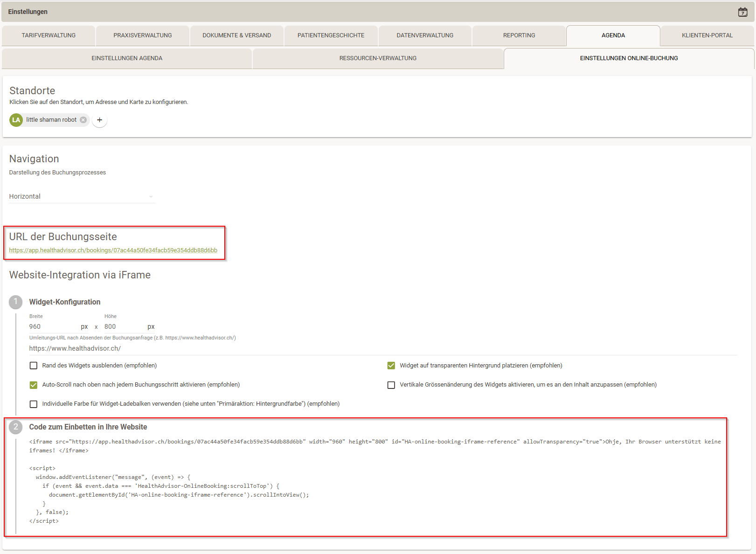This screenshot has width=756, height=554.
Task: Go to the Datenverwaltung tab
Action: click(425, 35)
